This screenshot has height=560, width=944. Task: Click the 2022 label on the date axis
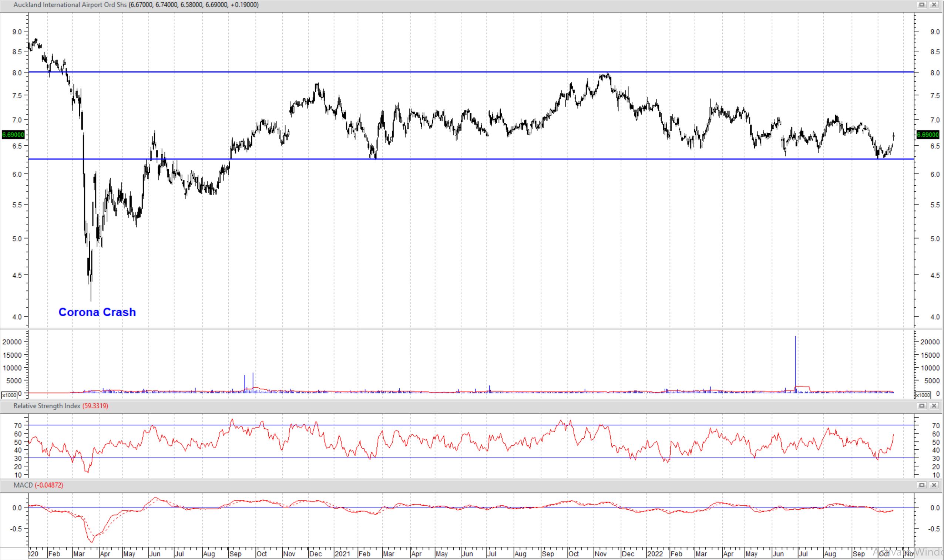[655, 554]
